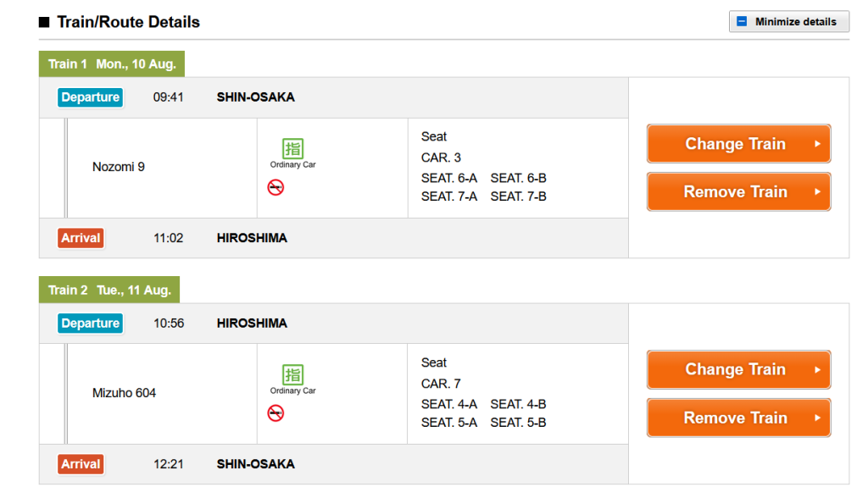The width and height of the screenshot is (868, 498).
Task: Click the blue minus icon in Minimize details
Action: point(742,21)
